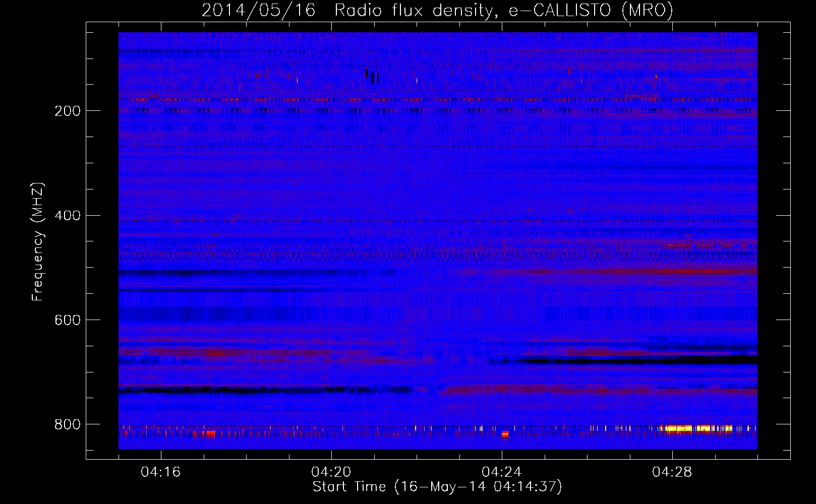Select the 800 frequency axis label
The width and height of the screenshot is (816, 504).
[68, 424]
